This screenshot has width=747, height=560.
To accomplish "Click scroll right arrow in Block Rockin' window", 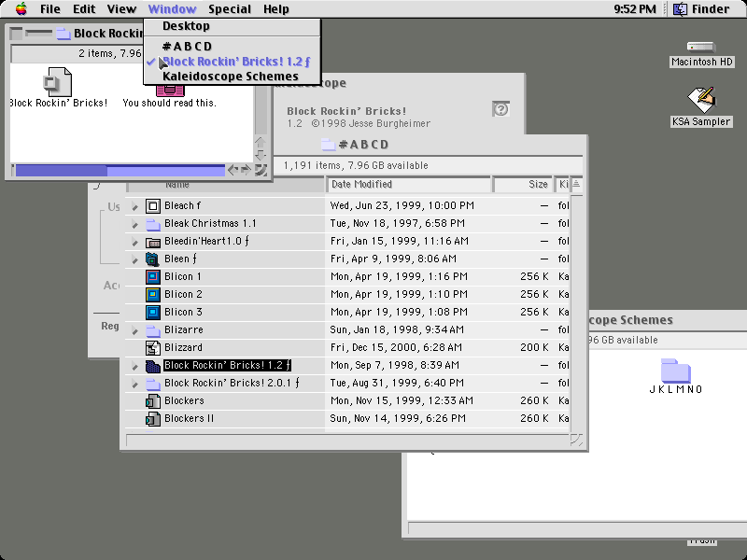I will [246, 170].
